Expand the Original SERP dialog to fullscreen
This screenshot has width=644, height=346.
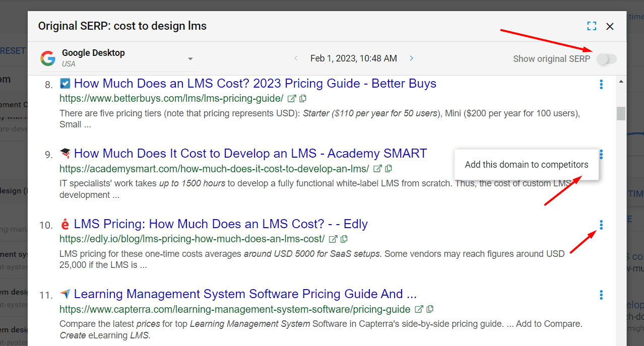[592, 26]
